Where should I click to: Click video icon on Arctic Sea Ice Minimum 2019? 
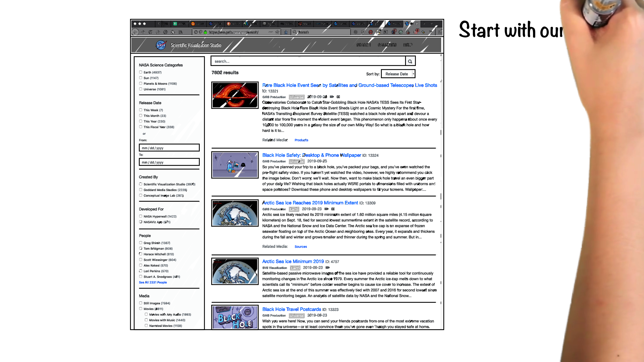(328, 268)
